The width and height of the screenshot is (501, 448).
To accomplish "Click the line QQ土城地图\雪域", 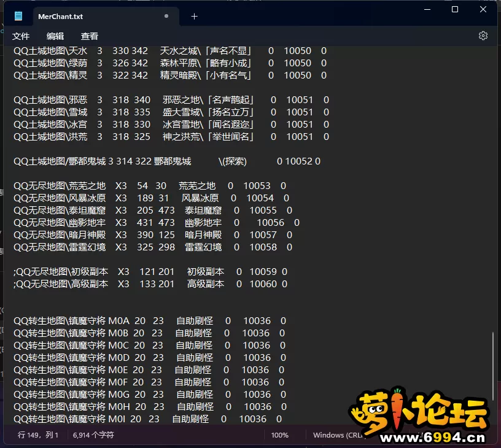I will pyautogui.click(x=171, y=112).
